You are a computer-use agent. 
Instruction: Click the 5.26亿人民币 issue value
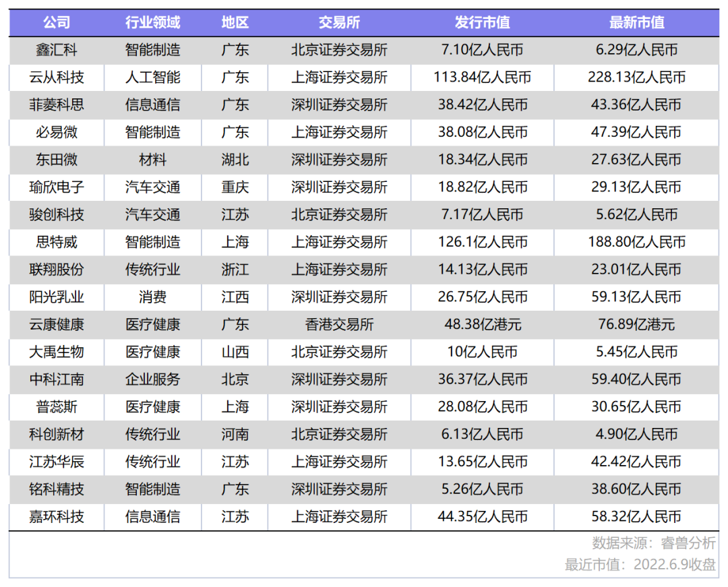tap(483, 489)
